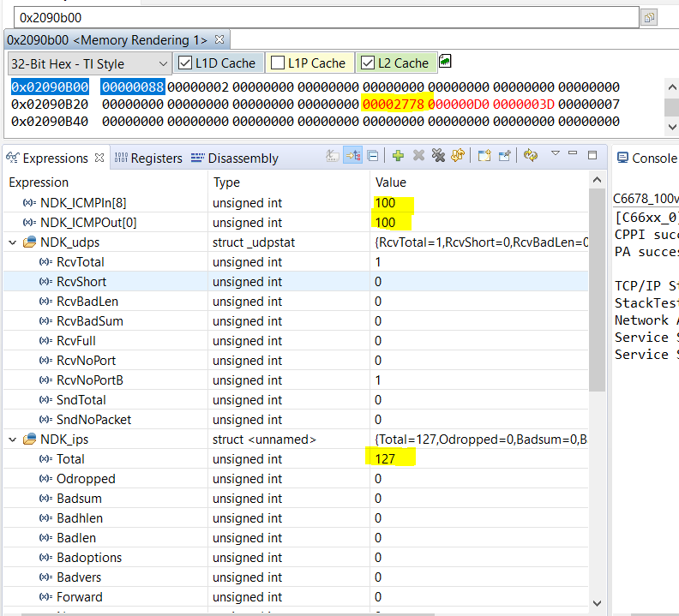Toggle the L2 Cache checkbox
Image resolution: width=679 pixels, height=616 pixels.
pyautogui.click(x=368, y=63)
